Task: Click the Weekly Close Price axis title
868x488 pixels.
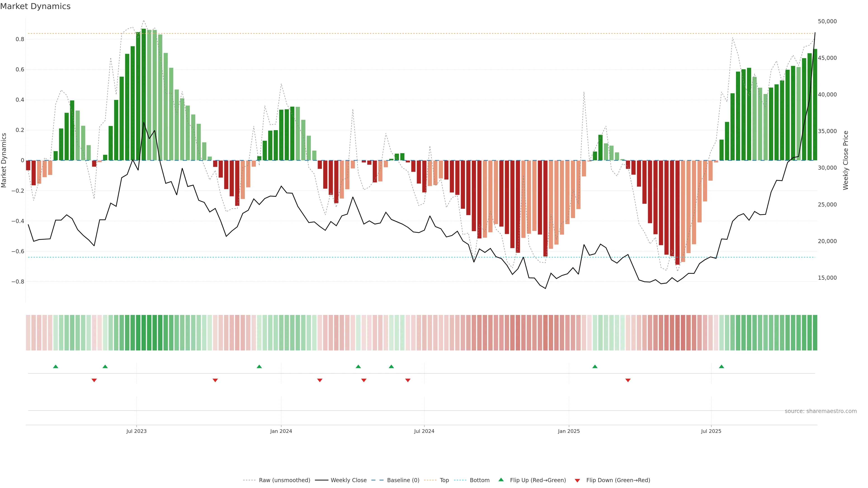Action: [845, 160]
